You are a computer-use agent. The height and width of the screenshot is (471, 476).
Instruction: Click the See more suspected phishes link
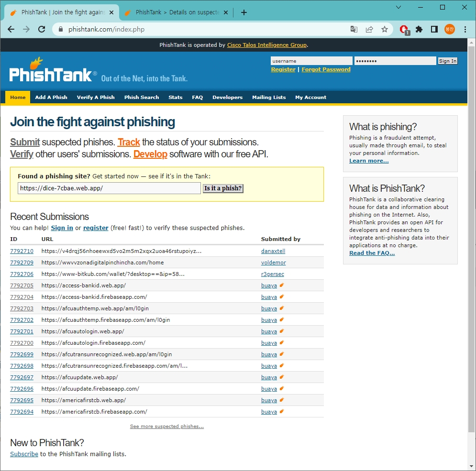click(166, 427)
